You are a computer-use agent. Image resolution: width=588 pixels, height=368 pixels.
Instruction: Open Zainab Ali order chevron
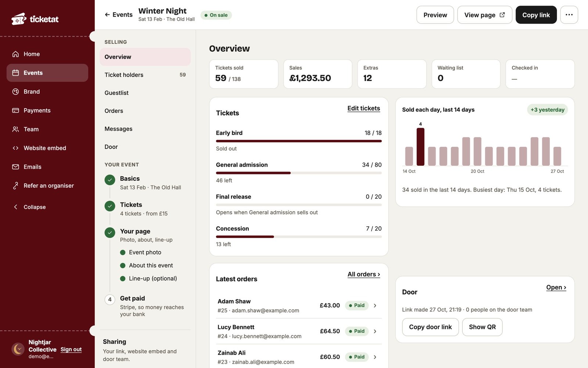(375, 357)
